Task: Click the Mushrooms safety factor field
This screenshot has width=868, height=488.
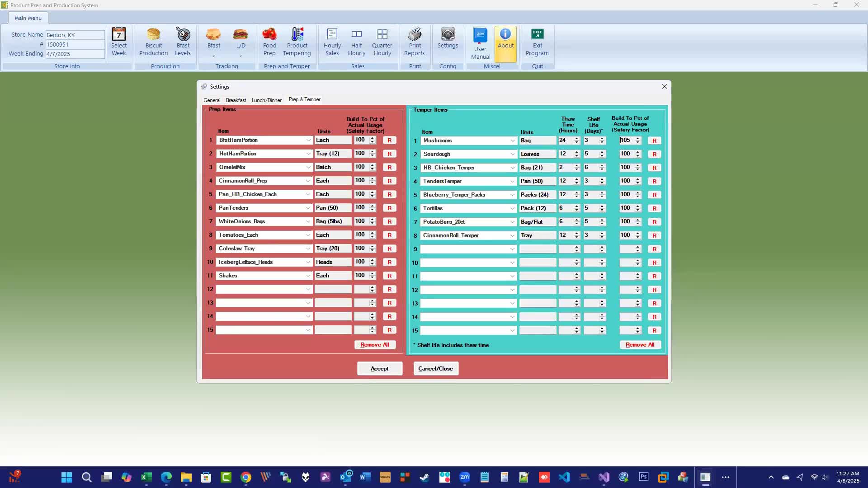Action: (x=627, y=141)
